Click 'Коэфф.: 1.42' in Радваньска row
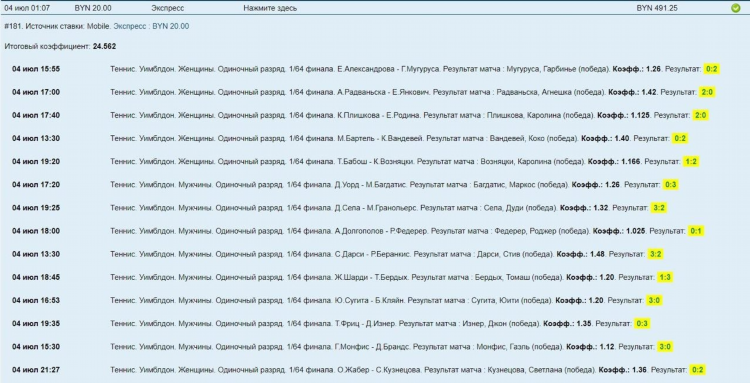 [x=632, y=92]
